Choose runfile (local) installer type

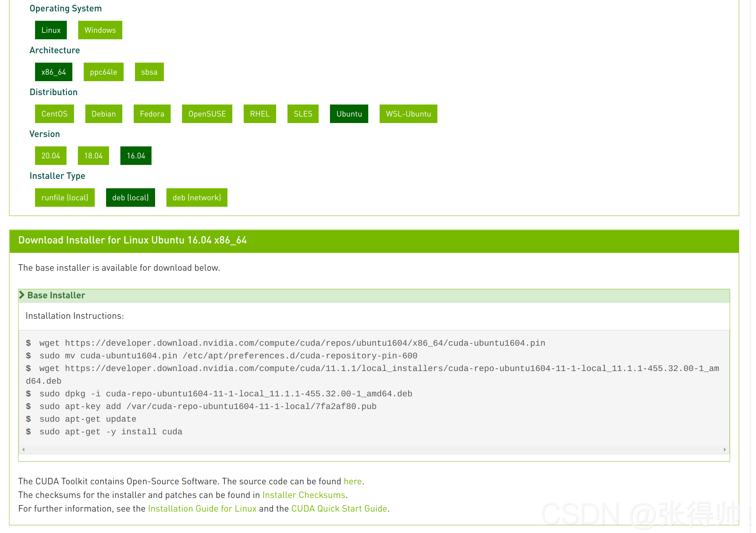click(x=65, y=197)
